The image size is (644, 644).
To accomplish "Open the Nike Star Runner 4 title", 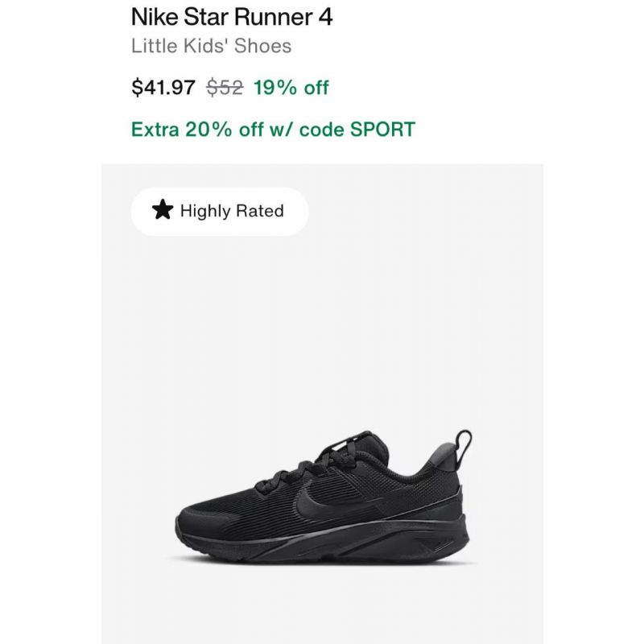I will [232, 17].
